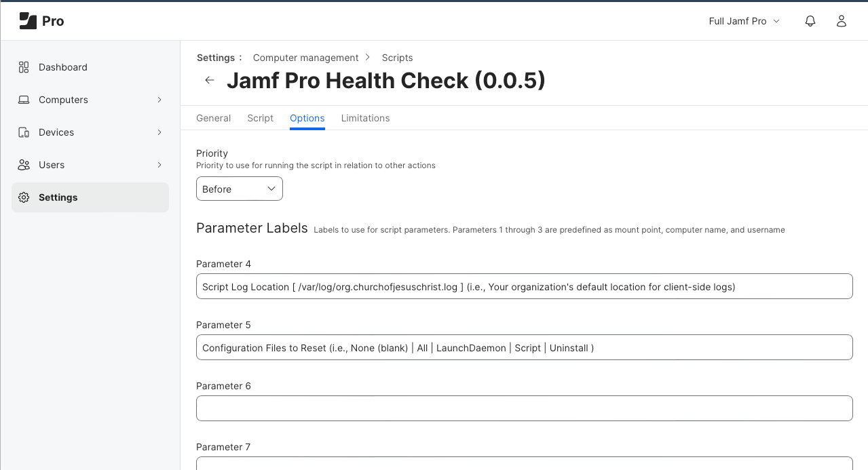
Task: Click the Dashboard grid icon
Action: 24,67
